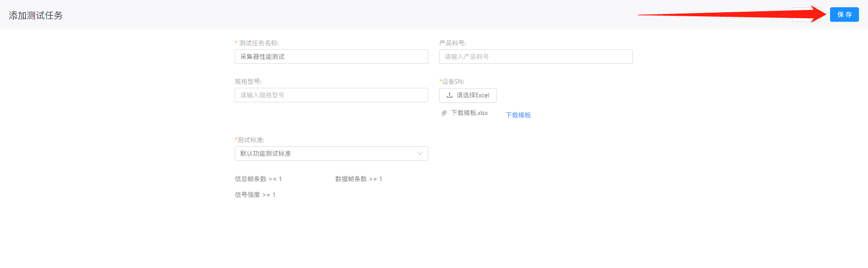The height and width of the screenshot is (268, 868).
Task: Click the 信号强度 >= 1 criterion text
Action: coord(255,195)
